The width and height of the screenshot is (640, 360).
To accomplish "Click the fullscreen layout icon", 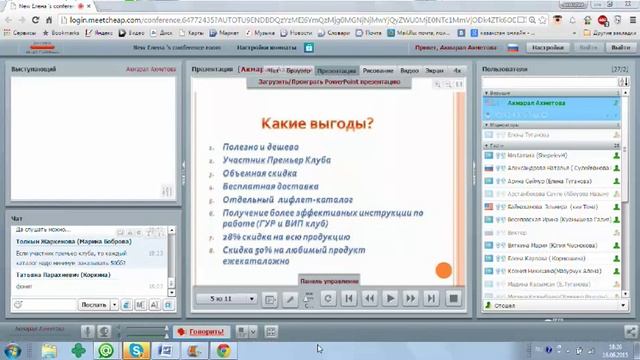I will (x=271, y=332).
